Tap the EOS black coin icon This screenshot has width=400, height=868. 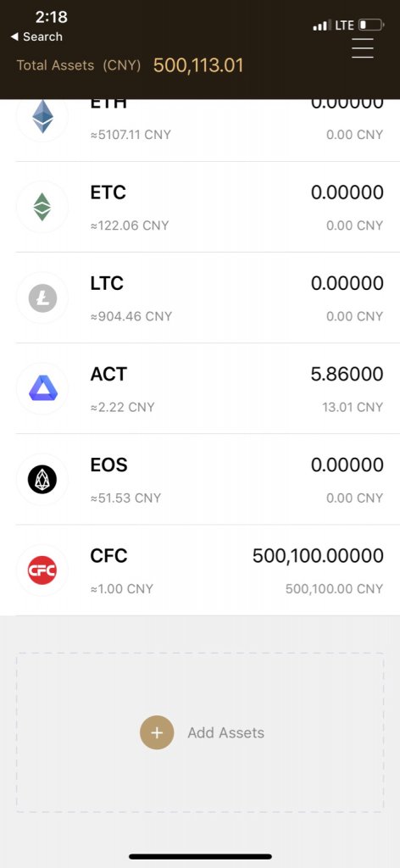coord(42,480)
